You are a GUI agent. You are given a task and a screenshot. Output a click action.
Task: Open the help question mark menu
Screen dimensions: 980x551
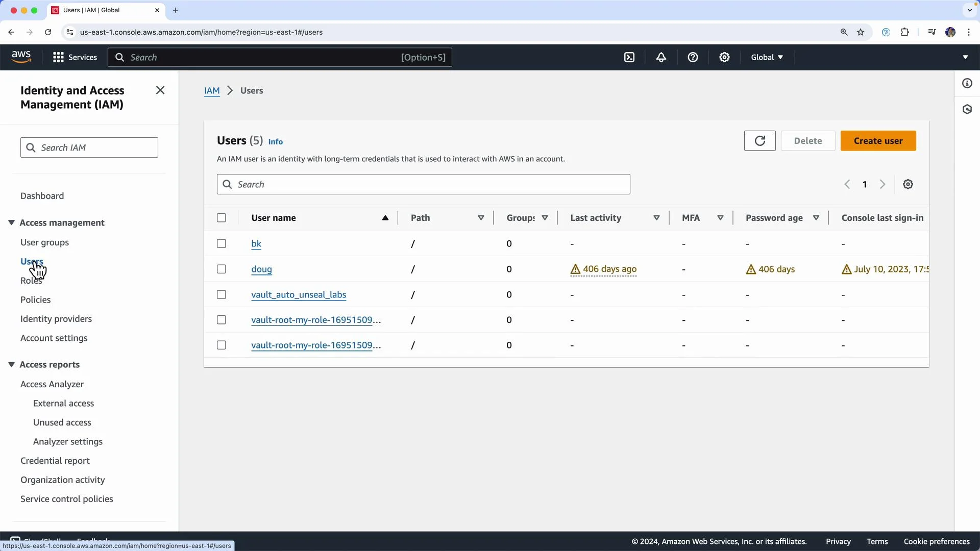point(693,57)
